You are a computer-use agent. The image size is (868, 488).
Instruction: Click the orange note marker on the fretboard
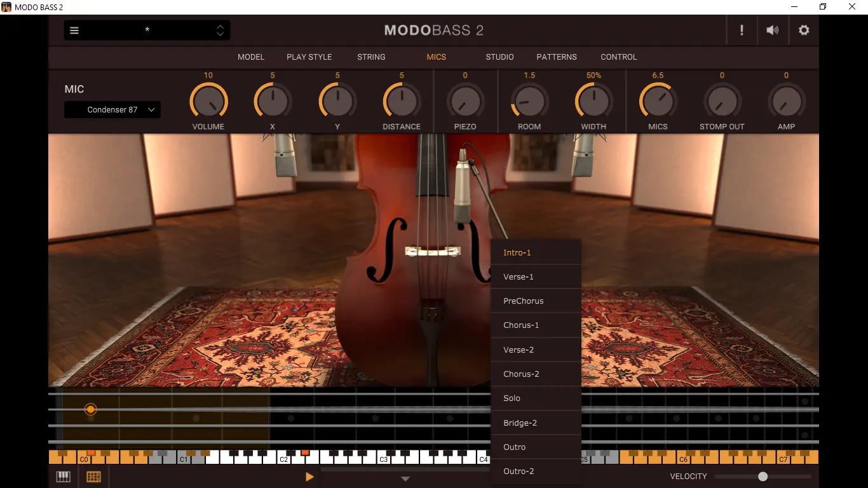click(x=91, y=410)
